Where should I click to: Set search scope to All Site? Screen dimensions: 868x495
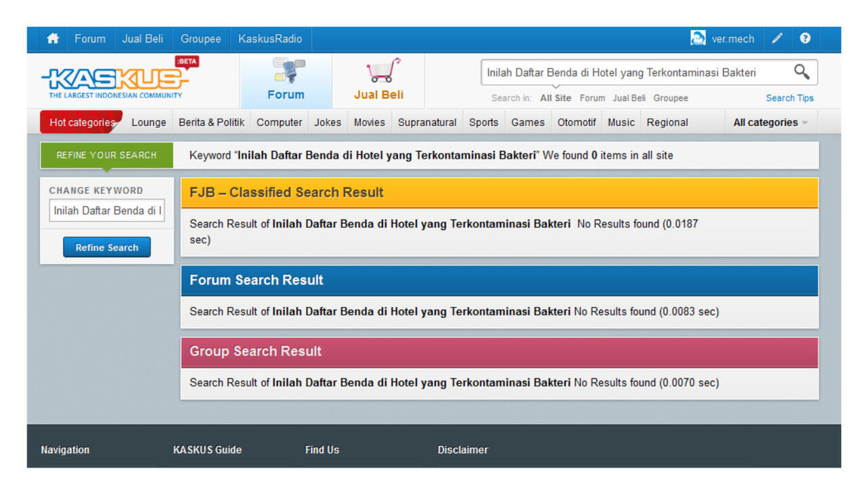[555, 98]
